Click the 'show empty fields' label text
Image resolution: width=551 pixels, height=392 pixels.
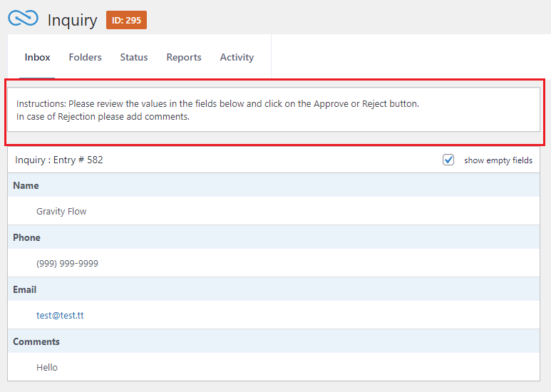click(x=498, y=160)
